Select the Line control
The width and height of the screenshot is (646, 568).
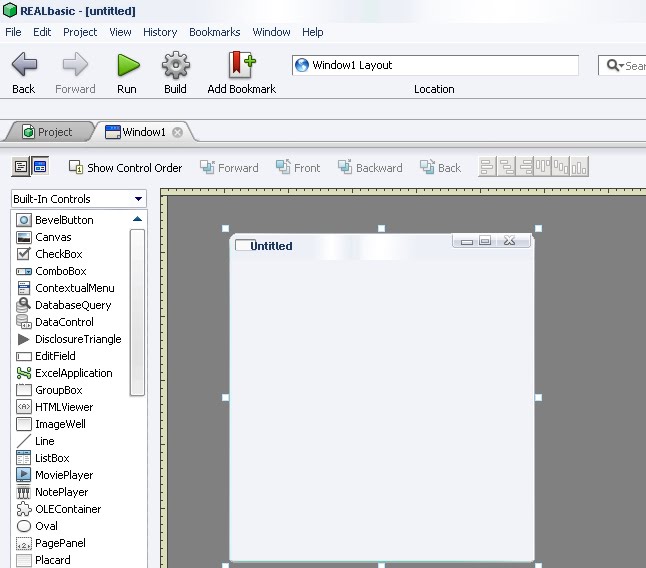coord(35,441)
